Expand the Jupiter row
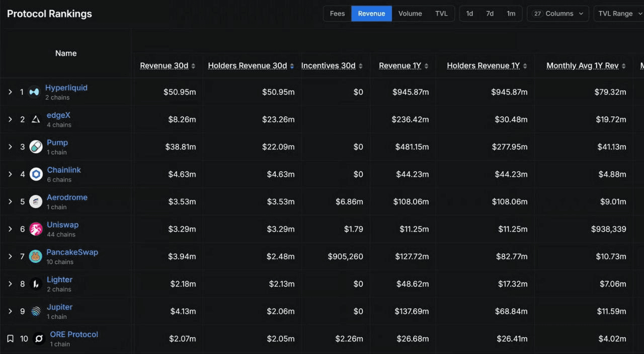 10,311
